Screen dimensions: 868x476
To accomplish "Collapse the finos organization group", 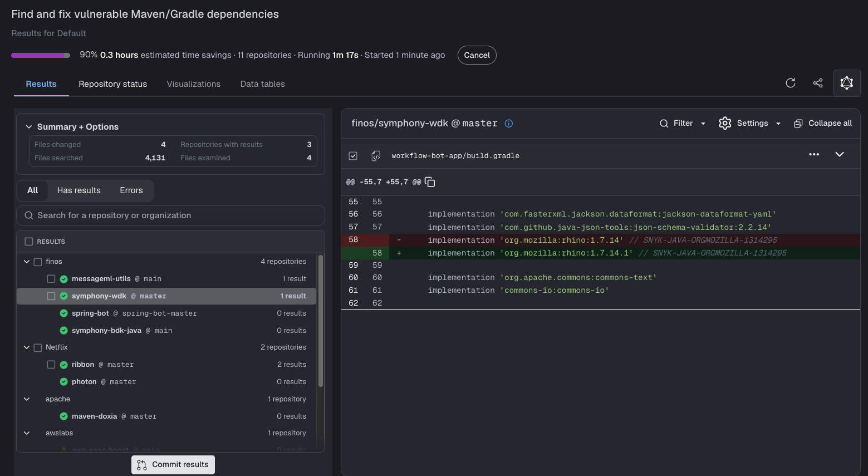I will (27, 262).
